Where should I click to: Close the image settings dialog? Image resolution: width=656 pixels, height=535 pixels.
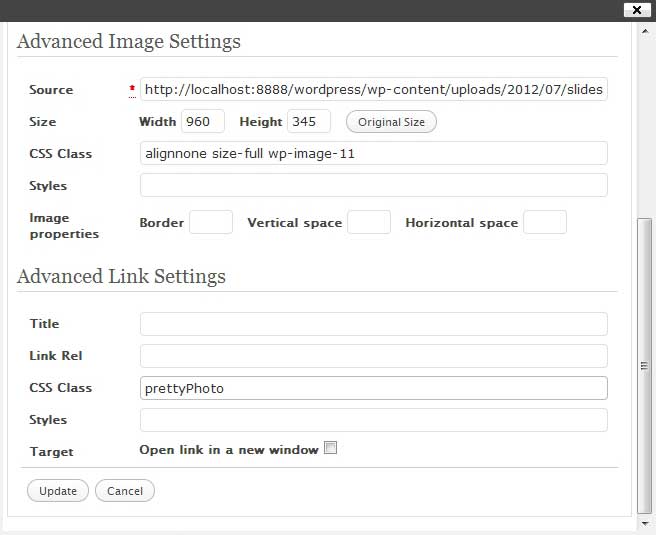point(634,10)
